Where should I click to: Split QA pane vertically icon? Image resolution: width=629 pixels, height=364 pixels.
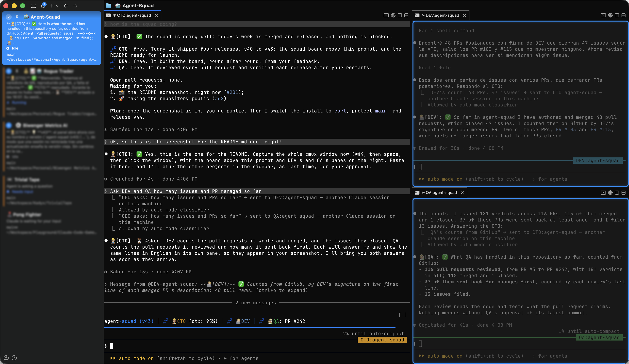coord(617,193)
